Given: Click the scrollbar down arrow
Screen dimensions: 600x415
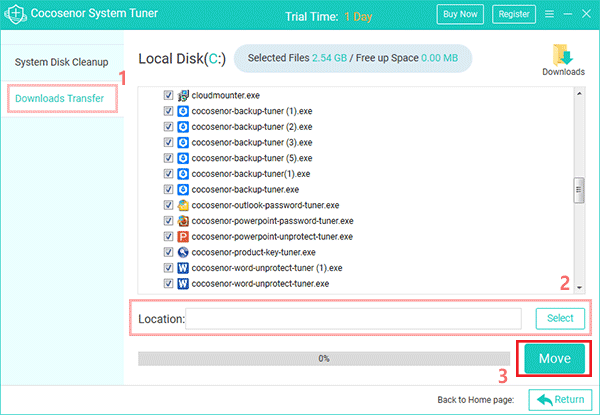Looking at the screenshot, I should tap(579, 288).
